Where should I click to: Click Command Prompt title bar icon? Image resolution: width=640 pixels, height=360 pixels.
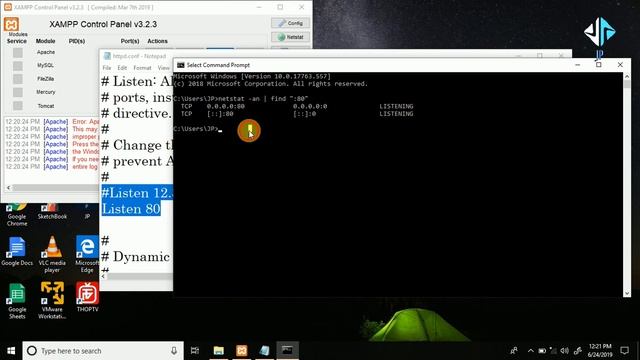[x=180, y=65]
